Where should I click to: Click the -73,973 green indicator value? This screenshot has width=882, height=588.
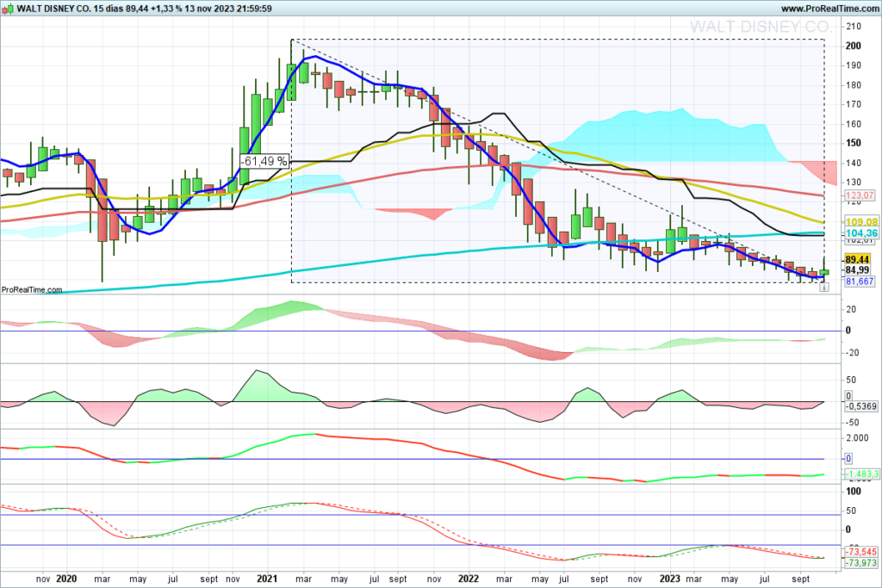tap(861, 563)
